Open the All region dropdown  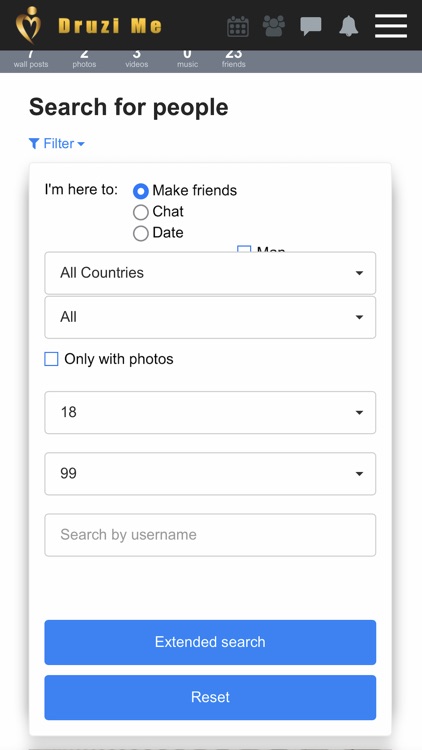click(210, 317)
